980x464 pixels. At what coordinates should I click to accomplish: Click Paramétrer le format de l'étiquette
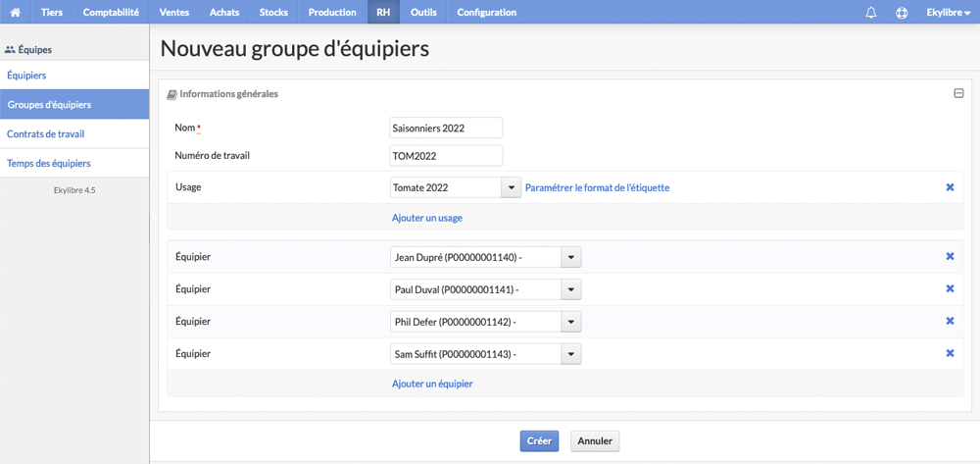point(598,187)
